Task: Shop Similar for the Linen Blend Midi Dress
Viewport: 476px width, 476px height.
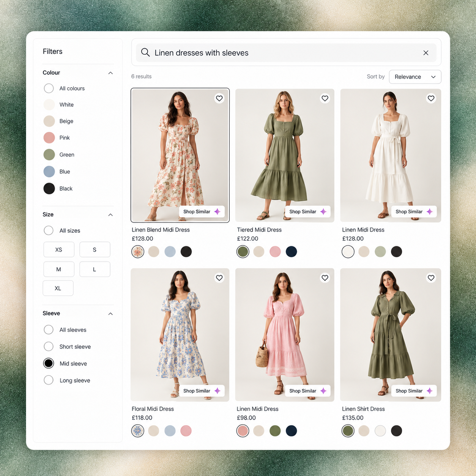Action: (202, 211)
